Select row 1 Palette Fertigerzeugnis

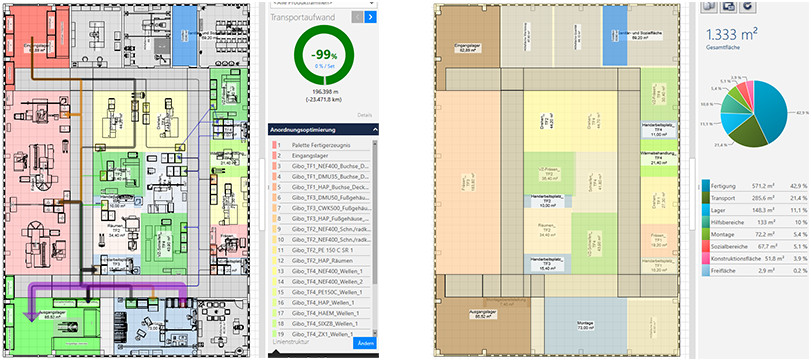point(321,145)
